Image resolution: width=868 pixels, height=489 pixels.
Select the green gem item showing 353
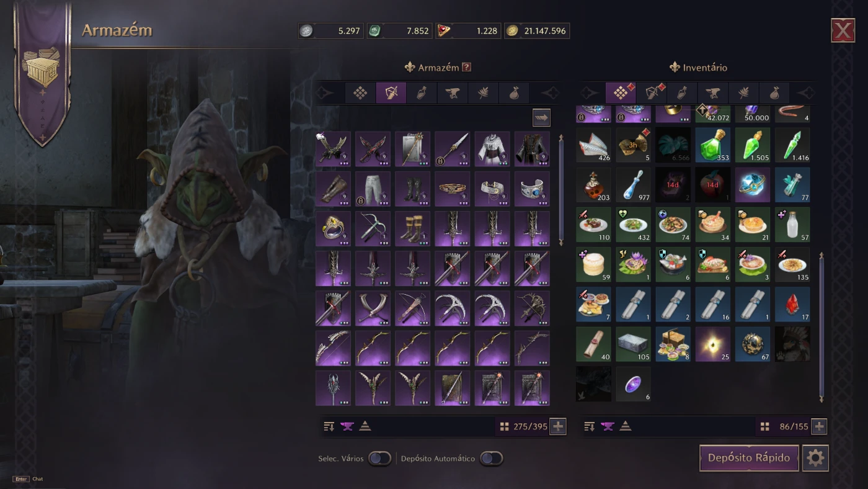(712, 145)
